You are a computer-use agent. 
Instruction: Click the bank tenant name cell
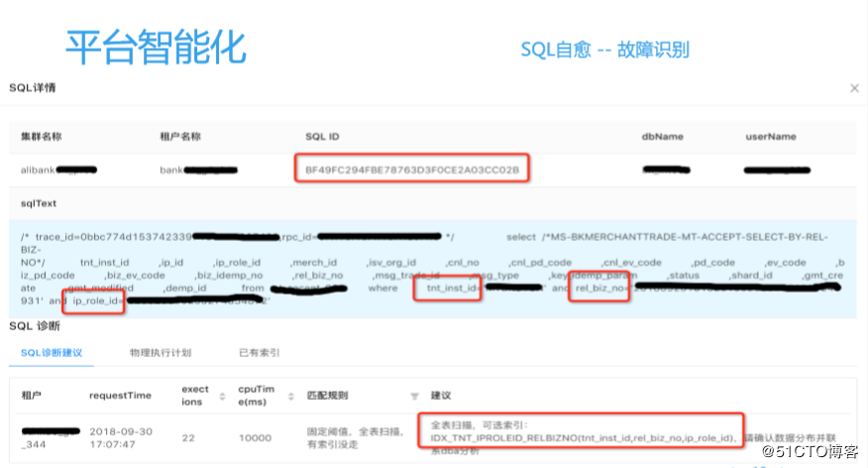198,170
